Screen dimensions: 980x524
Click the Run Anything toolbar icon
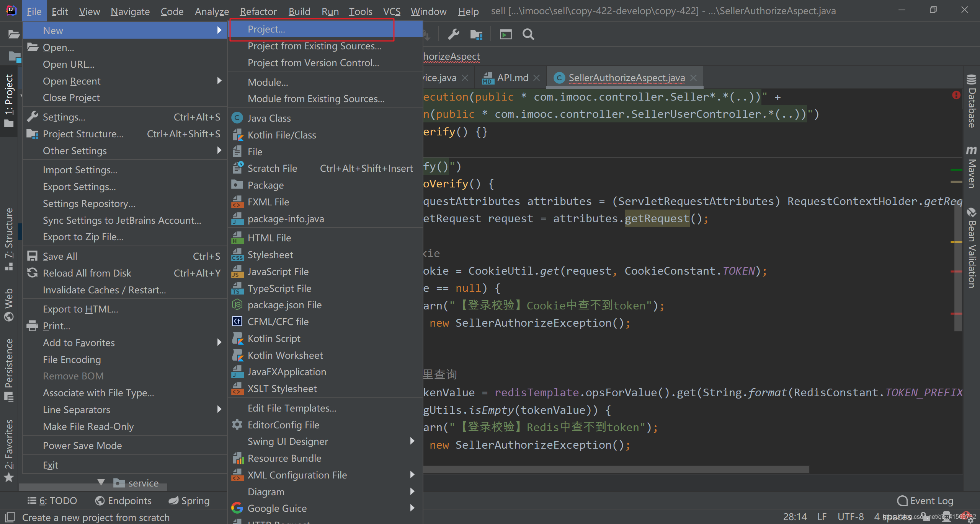click(506, 34)
